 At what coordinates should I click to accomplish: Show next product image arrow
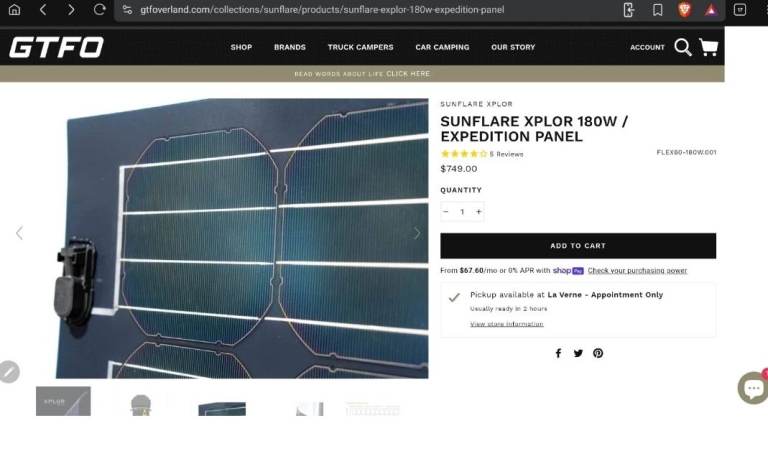tap(417, 233)
